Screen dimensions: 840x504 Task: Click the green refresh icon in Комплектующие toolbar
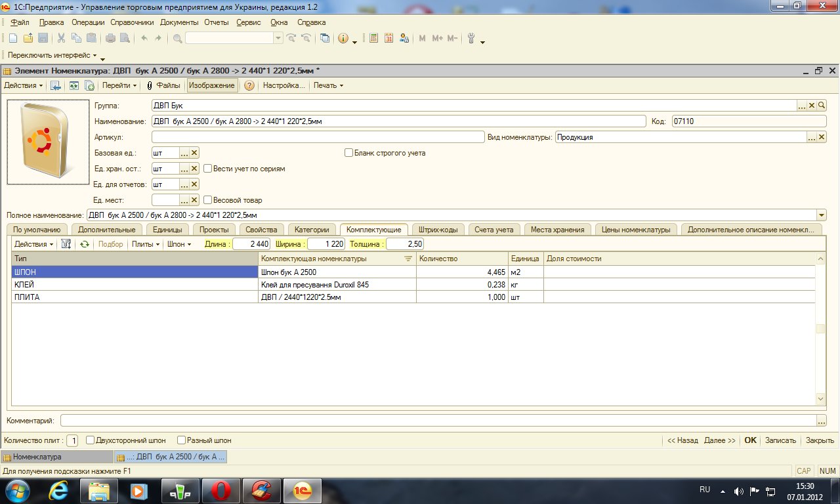click(84, 244)
